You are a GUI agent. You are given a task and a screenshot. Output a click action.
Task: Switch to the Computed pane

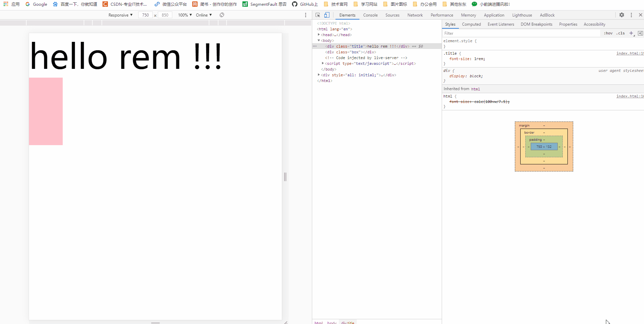[471, 24]
